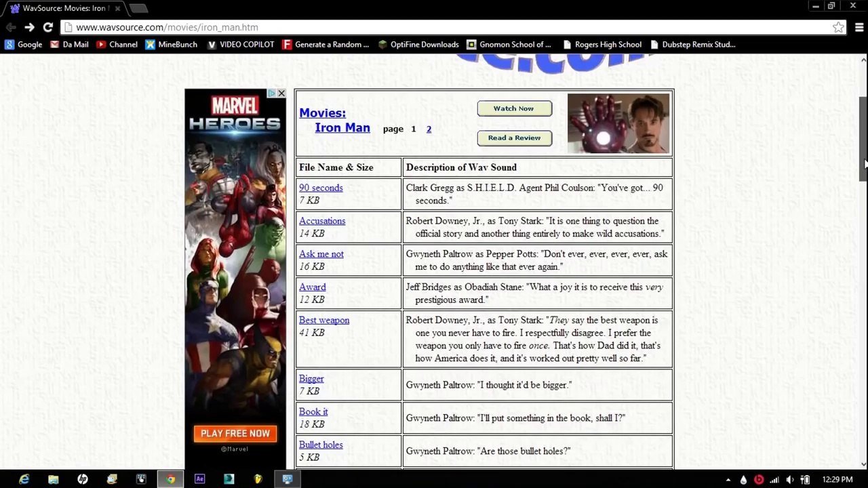
Task: Click the battery power tray icon
Action: 806,480
